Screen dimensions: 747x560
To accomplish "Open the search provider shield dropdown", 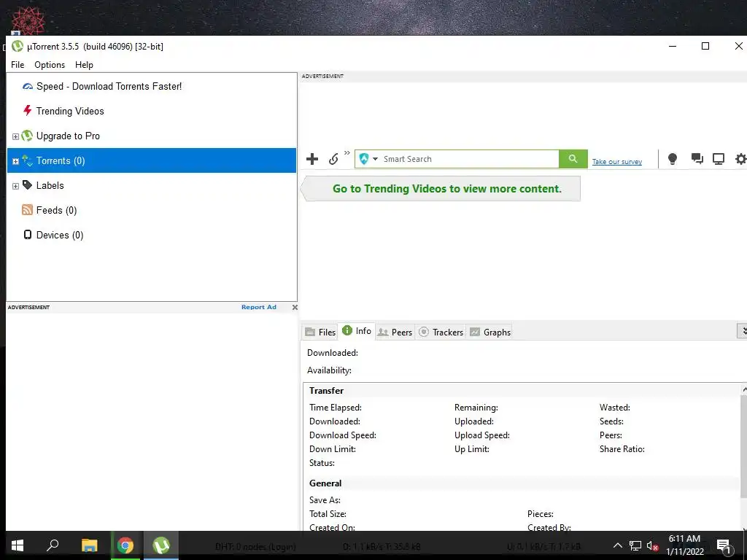I will 368,159.
